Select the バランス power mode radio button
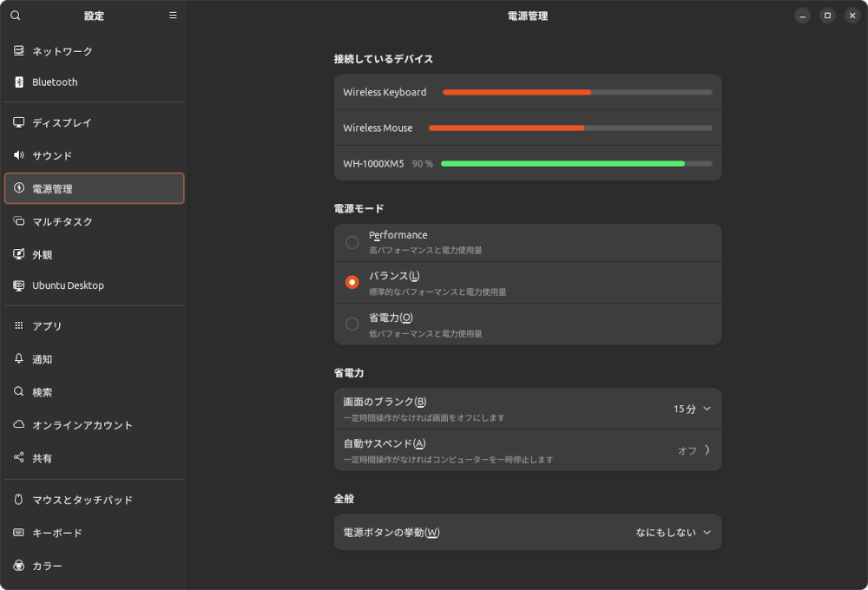Viewport: 868px width, 590px height. (x=352, y=283)
